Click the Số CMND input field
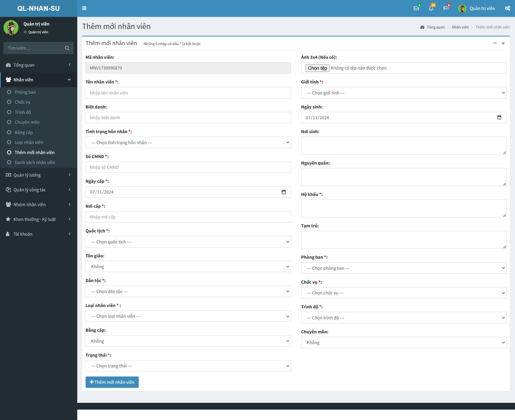515x420 pixels. point(188,167)
